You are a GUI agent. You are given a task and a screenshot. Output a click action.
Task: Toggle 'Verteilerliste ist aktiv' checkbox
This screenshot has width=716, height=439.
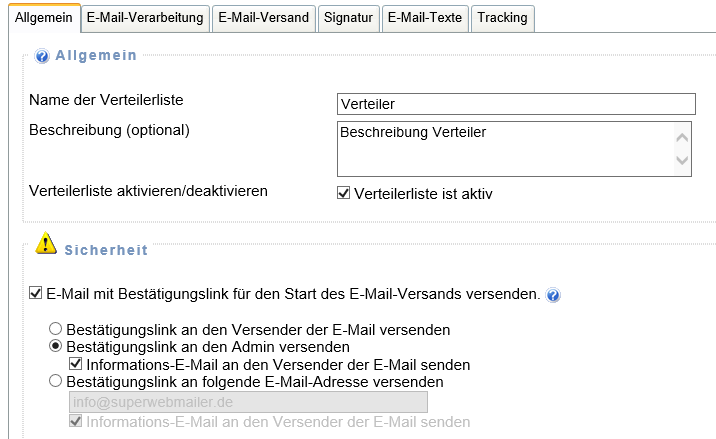[344, 193]
